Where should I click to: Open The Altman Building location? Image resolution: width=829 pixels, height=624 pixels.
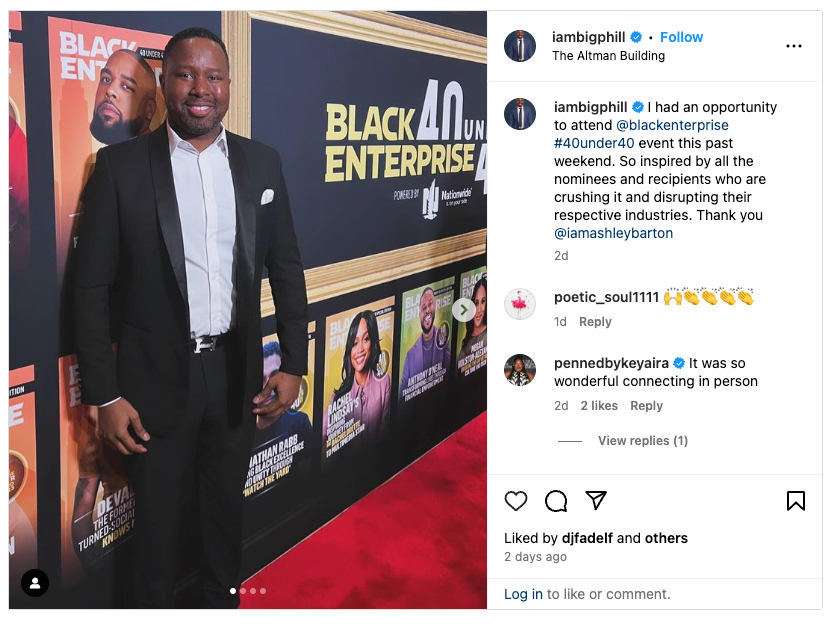click(608, 56)
